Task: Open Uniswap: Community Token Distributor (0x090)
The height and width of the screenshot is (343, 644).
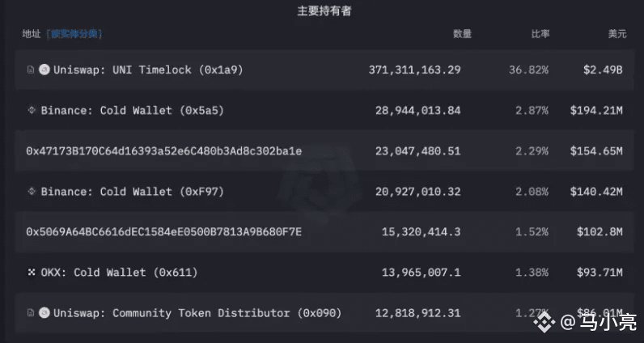Action: (x=197, y=313)
